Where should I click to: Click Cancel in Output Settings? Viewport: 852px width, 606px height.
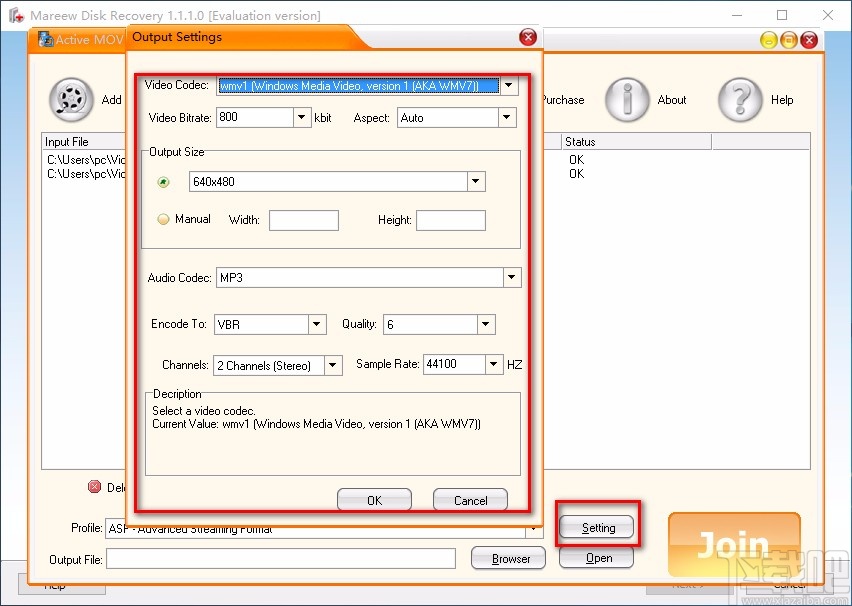pyautogui.click(x=471, y=500)
